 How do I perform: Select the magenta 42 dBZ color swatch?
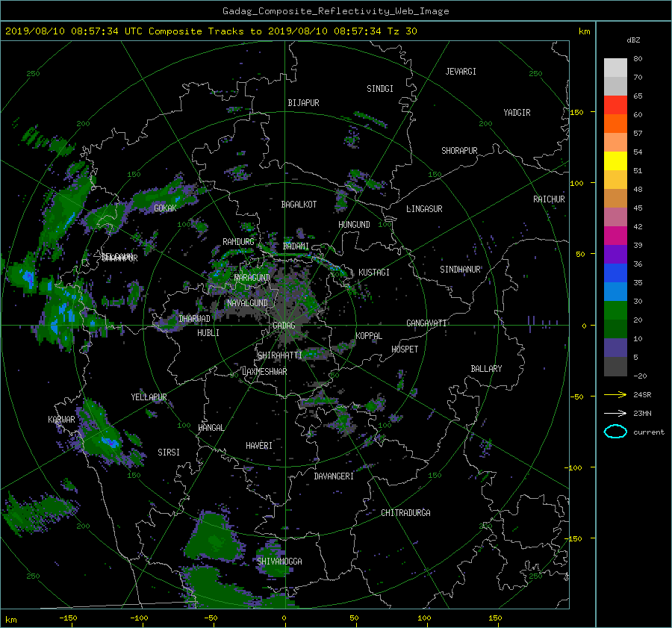[x=615, y=236]
